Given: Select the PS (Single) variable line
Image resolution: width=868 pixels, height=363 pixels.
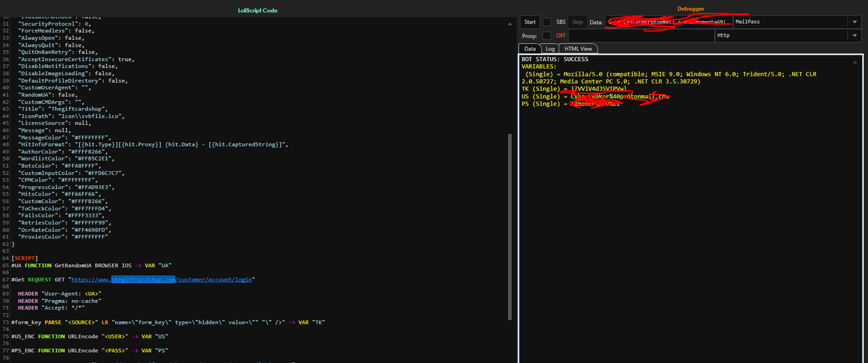Looking at the screenshot, I should click(572, 104).
